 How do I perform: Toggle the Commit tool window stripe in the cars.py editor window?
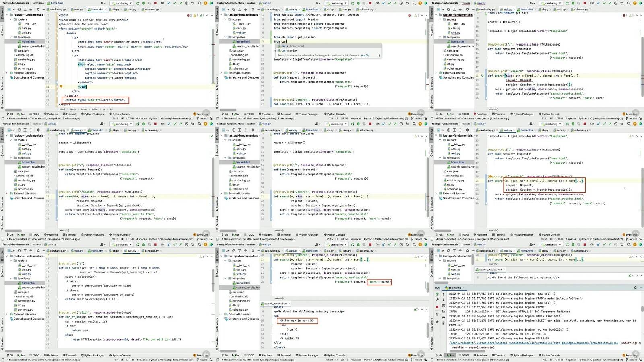(2, 271)
